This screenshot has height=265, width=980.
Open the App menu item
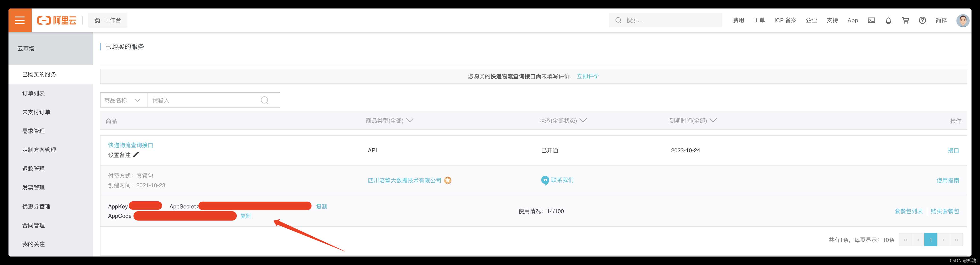853,20
